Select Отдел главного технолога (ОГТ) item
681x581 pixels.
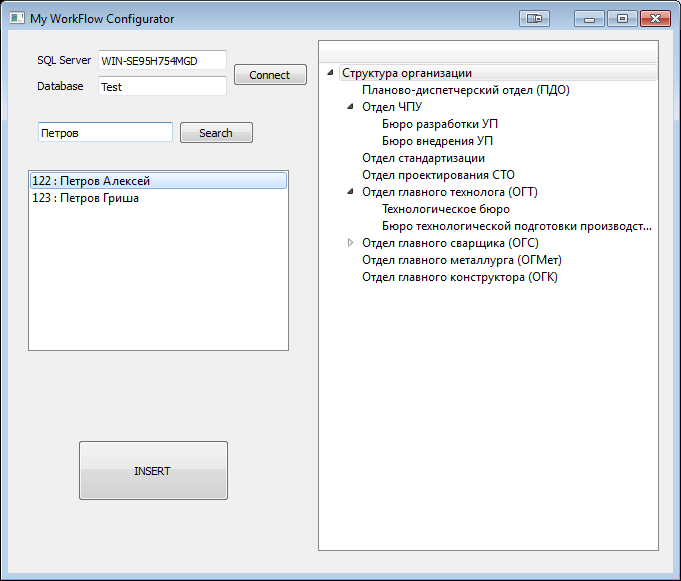point(450,192)
